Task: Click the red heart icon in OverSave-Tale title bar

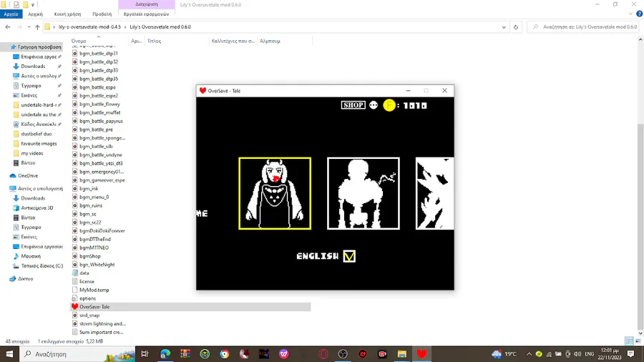Action: point(203,91)
